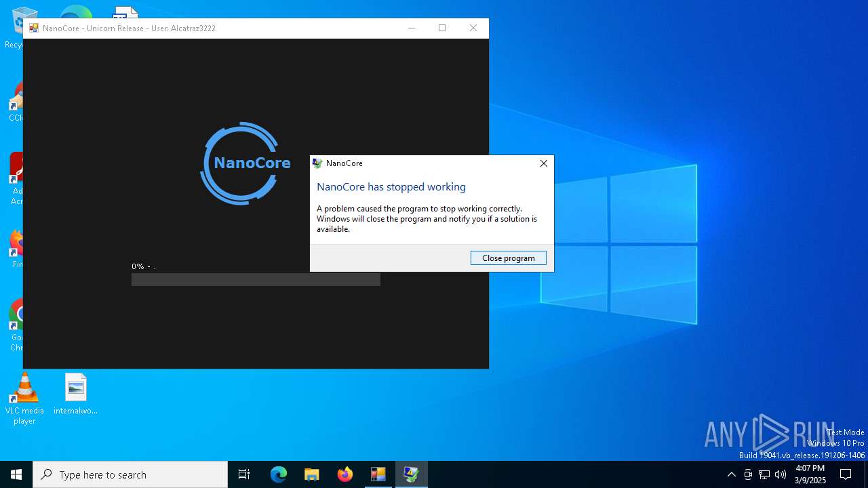The height and width of the screenshot is (488, 868).
Task: Click the tray icon left of network
Action: 748,474
